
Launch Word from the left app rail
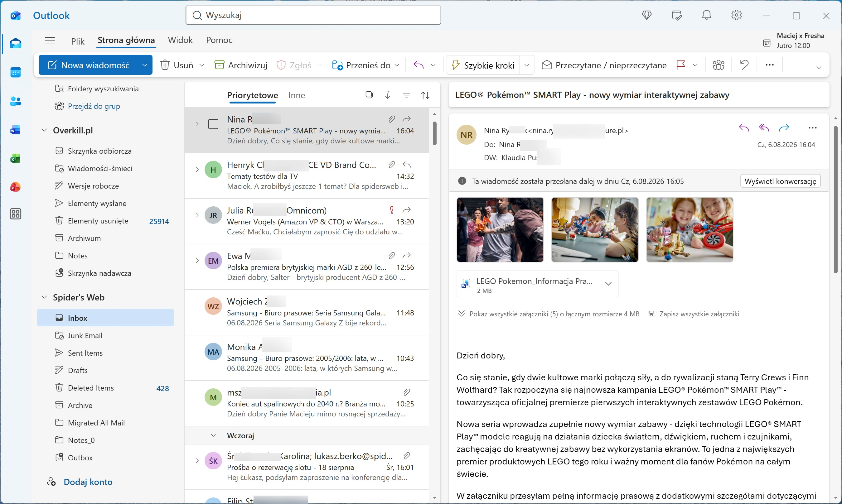(15, 130)
